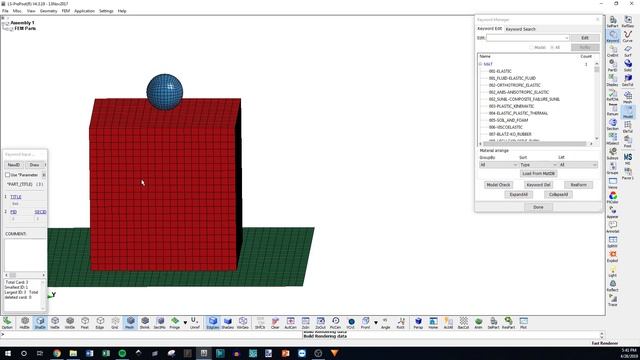Screen dimensions: 640x360
Task: Click the Mesh tool icon in right toolbar
Action: click(x=628, y=97)
